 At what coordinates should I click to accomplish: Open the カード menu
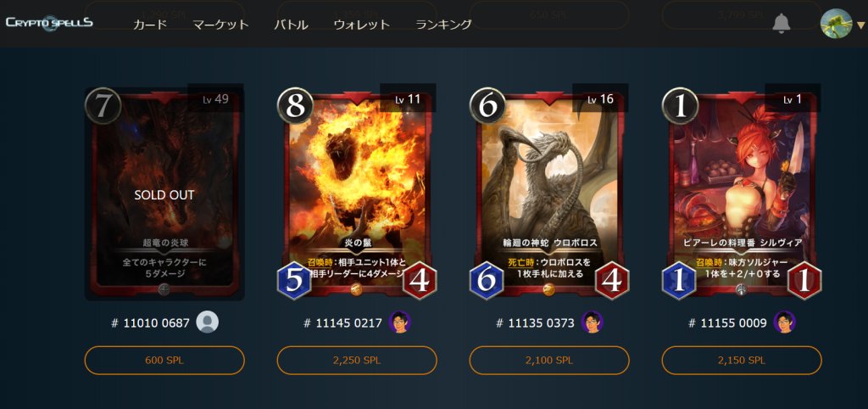(x=150, y=25)
